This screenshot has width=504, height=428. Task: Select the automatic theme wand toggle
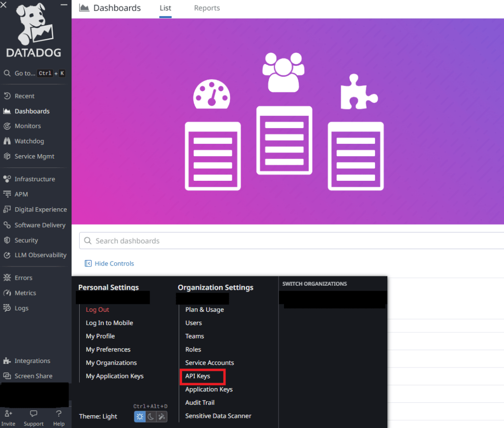[x=161, y=417]
